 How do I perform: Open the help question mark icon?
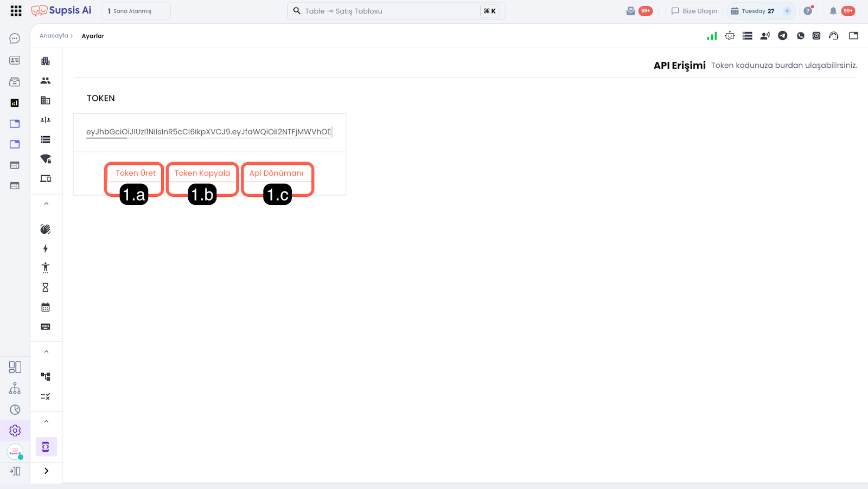(x=808, y=11)
